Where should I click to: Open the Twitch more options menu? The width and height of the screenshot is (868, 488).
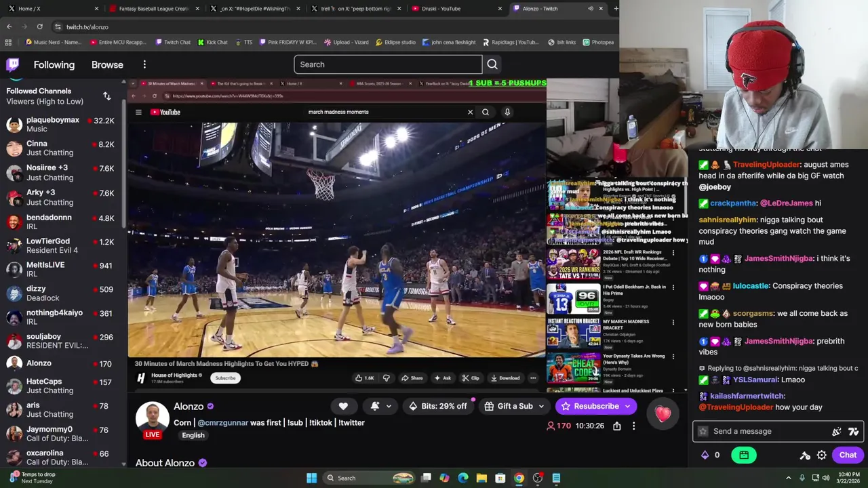pos(144,64)
